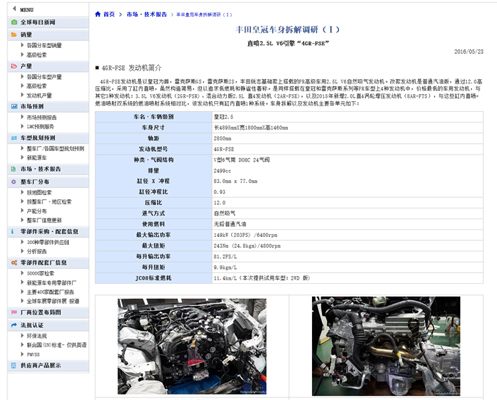This screenshot has height=400, width=497.
Task: Open the 主要400家配套厂报告 sidebar link
Action: click(50, 292)
